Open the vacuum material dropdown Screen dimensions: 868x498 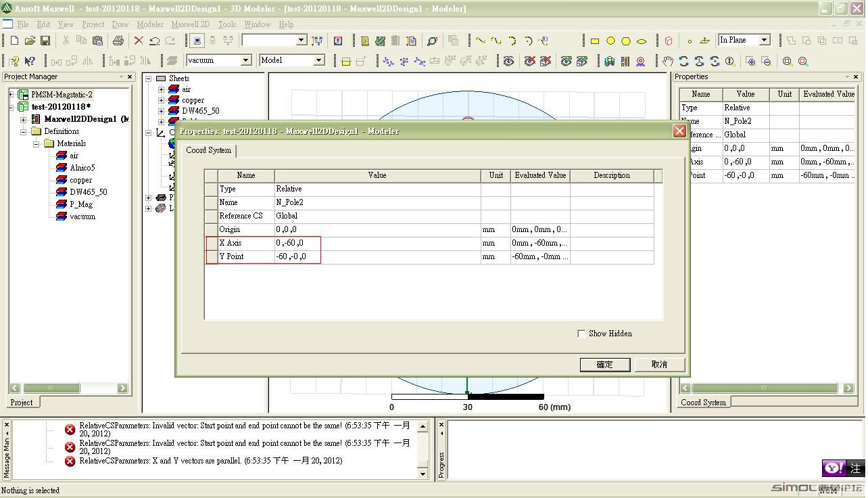point(246,60)
